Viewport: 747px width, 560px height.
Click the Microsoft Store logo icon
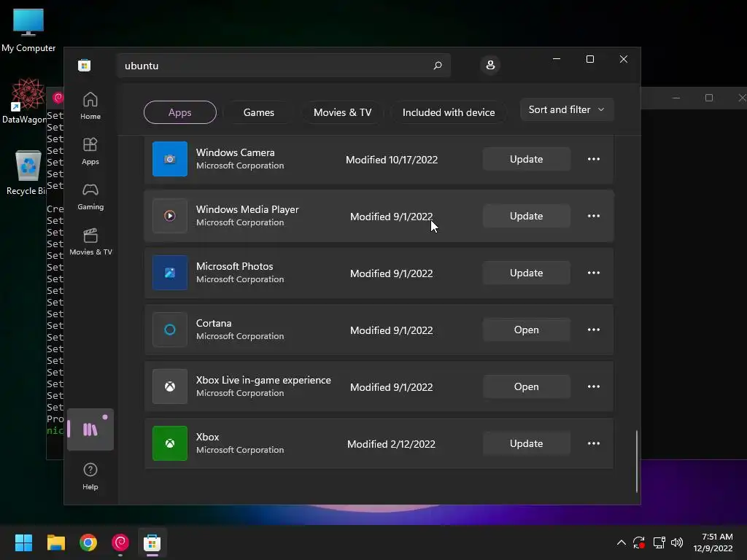[x=85, y=65]
